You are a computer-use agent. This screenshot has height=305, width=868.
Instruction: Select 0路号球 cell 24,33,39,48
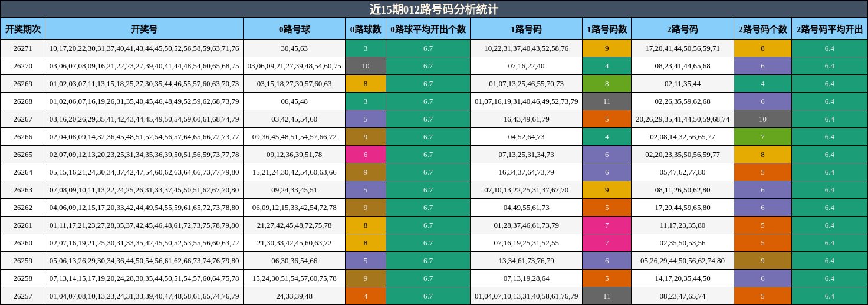(x=294, y=296)
